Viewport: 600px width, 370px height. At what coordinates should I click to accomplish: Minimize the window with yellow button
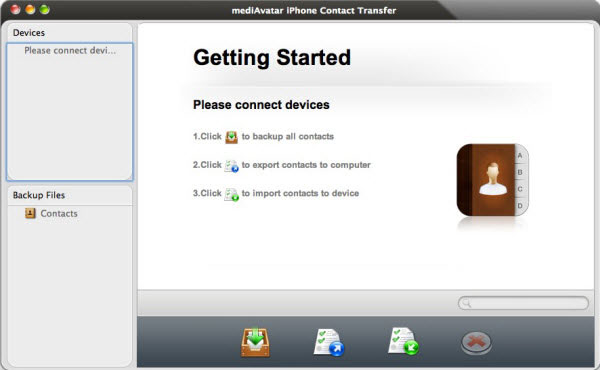point(30,10)
